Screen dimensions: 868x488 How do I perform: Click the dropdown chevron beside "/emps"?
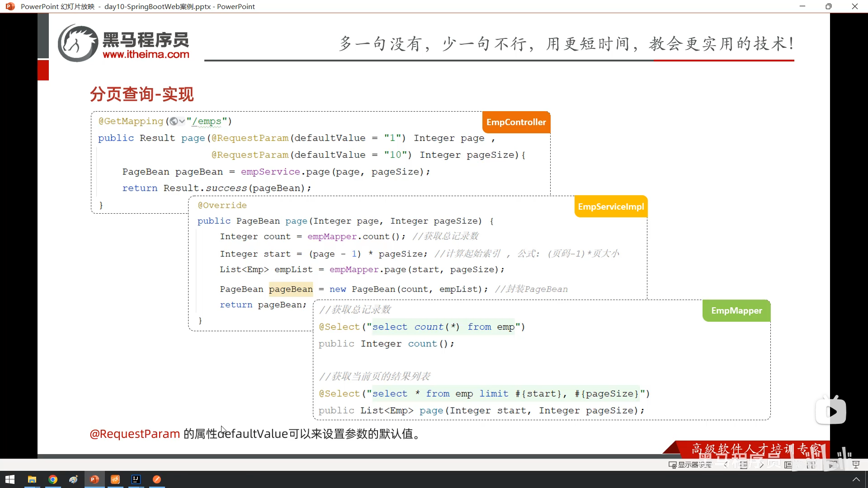pyautogui.click(x=182, y=121)
